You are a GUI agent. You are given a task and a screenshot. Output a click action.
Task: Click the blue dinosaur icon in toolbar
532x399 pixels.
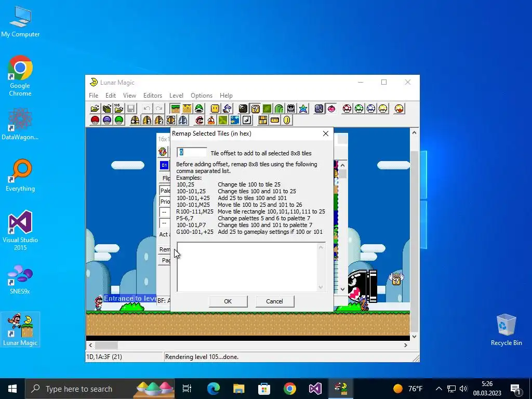point(227,109)
